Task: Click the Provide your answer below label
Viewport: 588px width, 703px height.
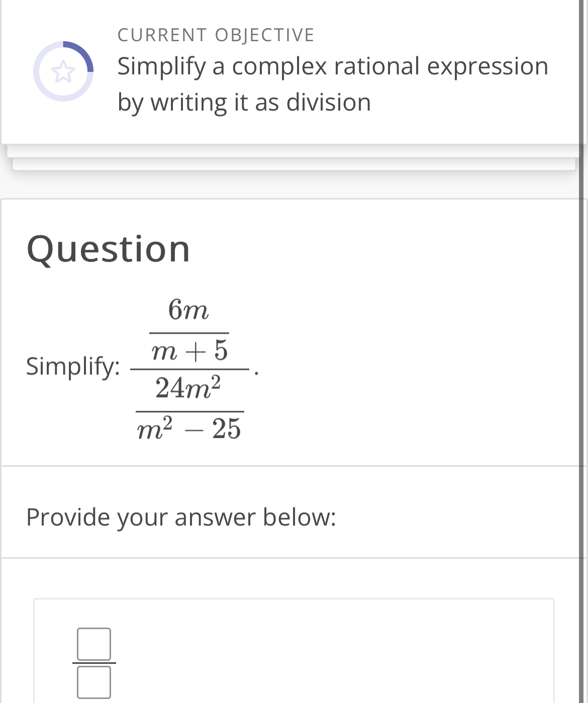Action: tap(181, 516)
